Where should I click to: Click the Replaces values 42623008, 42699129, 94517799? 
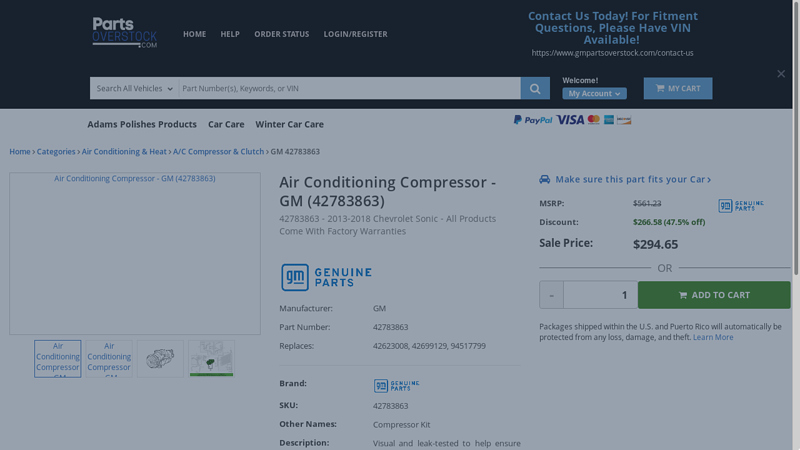pos(429,346)
